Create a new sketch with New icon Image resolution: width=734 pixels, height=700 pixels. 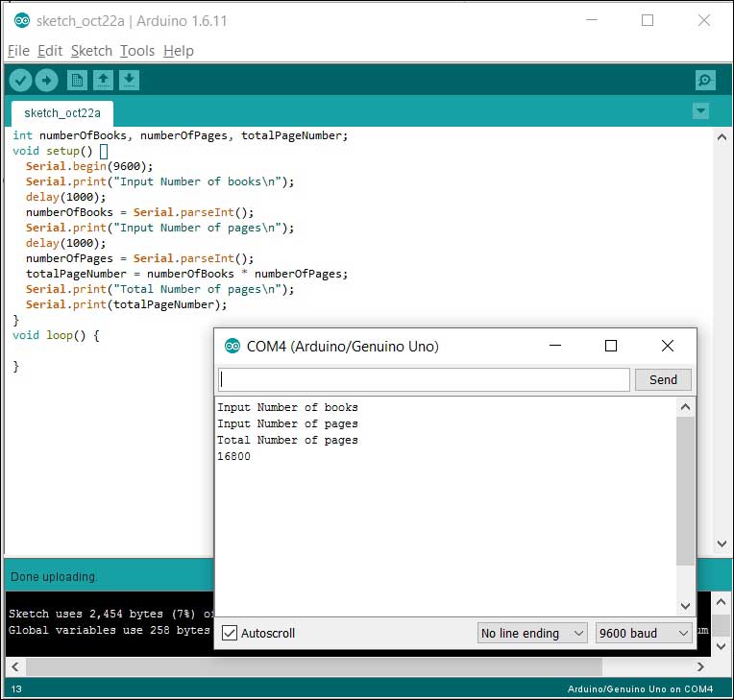[x=77, y=81]
